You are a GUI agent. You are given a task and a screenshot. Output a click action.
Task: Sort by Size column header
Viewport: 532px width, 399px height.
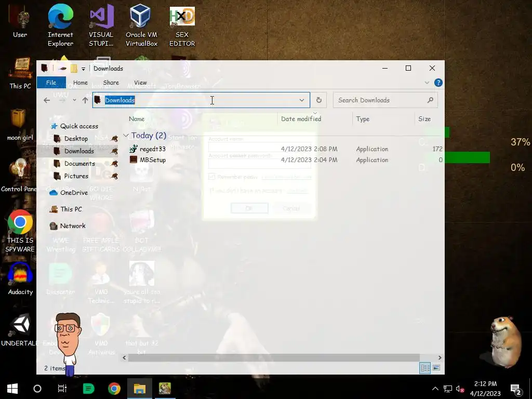coord(424,119)
